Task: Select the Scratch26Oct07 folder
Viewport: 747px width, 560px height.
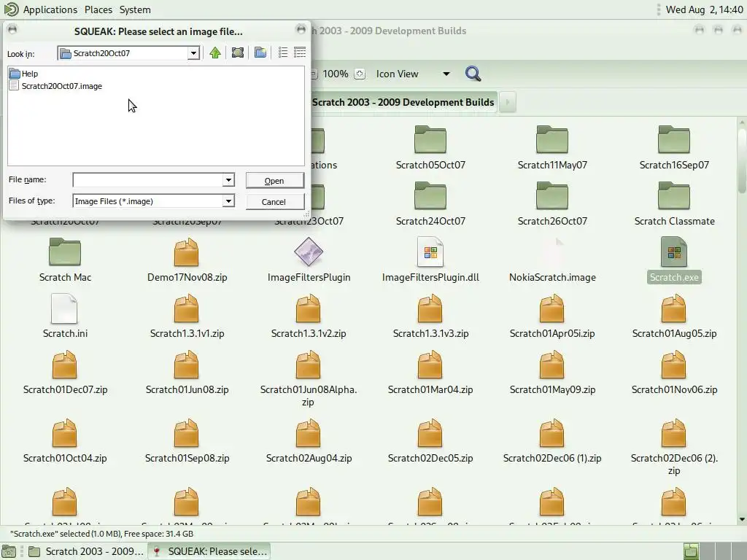Action: tap(552, 204)
